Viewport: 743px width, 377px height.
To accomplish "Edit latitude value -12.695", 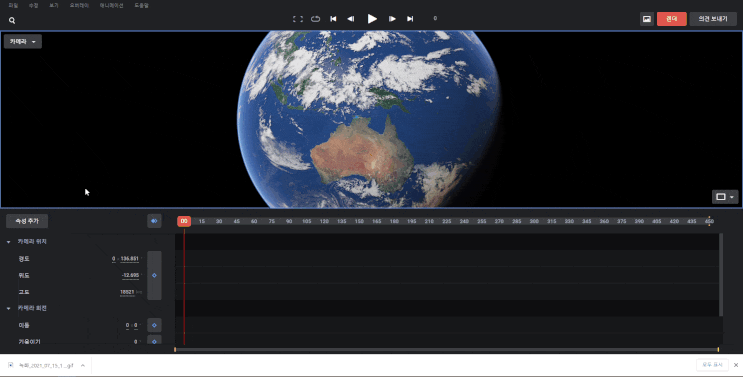I will pos(130,275).
